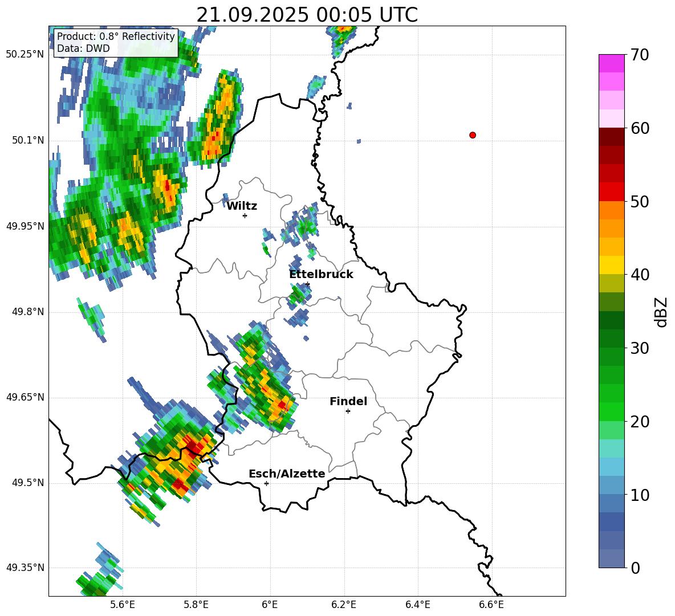Screen dimensions: 675x616
Task: Click the "Data: DWD" text
Action: pos(83,48)
